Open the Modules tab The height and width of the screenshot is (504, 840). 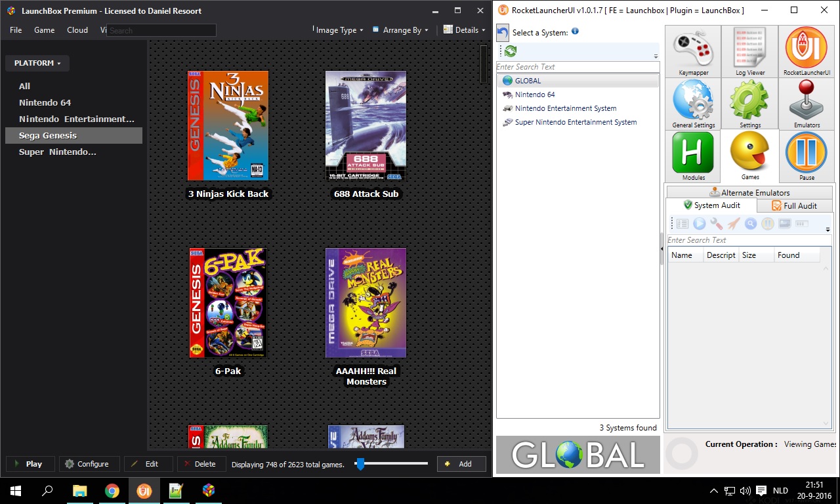click(693, 156)
